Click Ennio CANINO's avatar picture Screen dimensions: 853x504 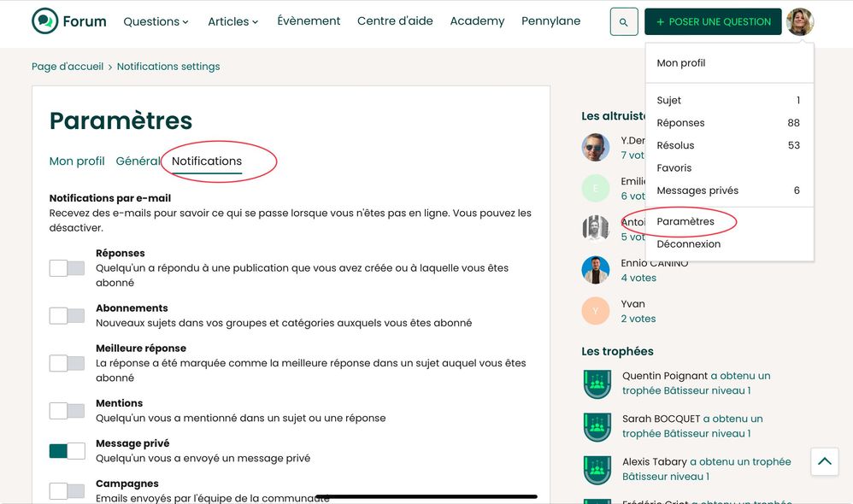point(596,270)
